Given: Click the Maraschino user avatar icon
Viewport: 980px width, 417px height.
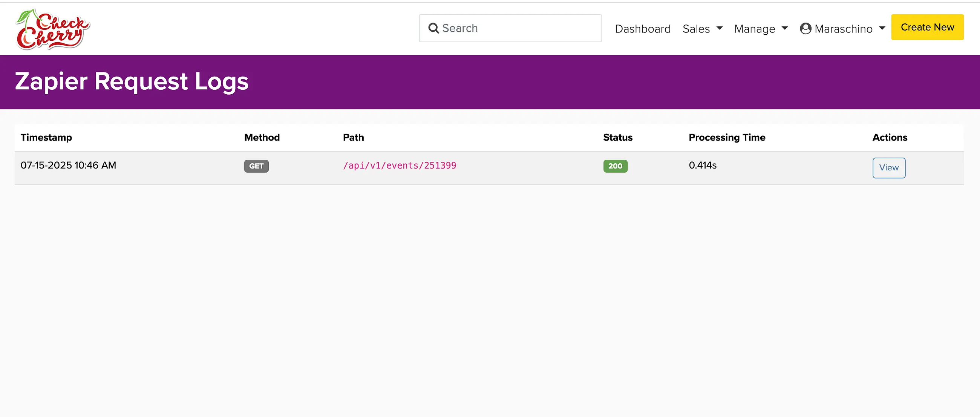Looking at the screenshot, I should click(x=805, y=29).
